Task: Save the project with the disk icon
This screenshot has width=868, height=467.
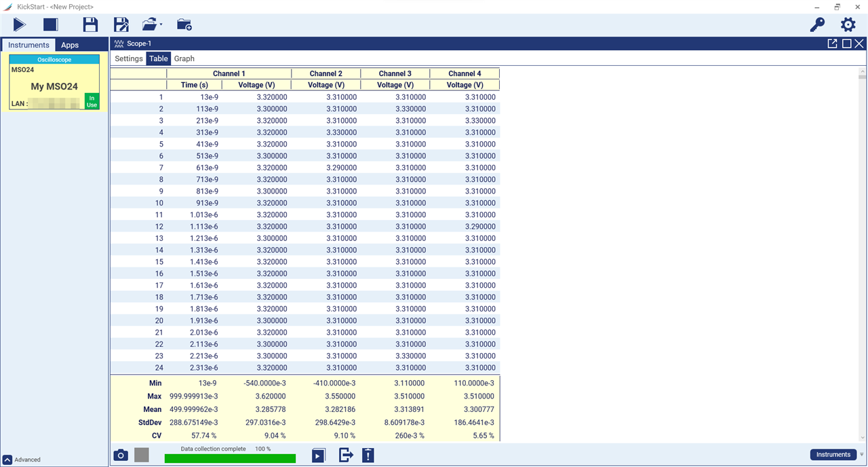Action: point(90,25)
